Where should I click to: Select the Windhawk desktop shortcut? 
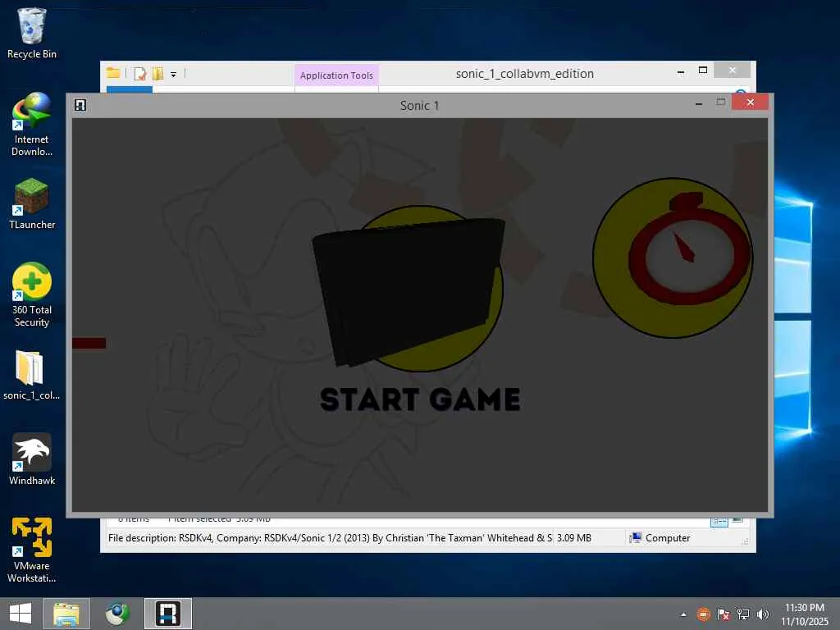[32, 459]
